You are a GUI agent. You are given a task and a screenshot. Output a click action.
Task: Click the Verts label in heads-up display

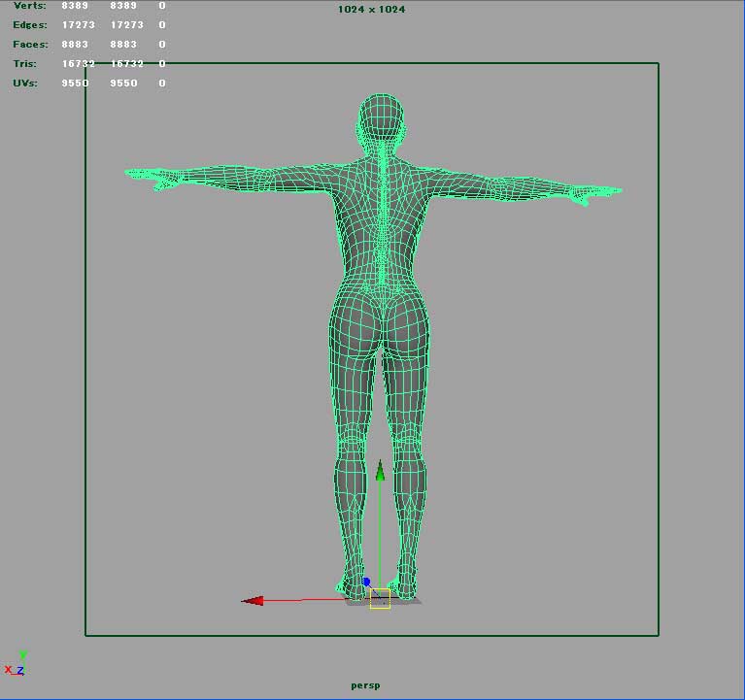pos(29,6)
